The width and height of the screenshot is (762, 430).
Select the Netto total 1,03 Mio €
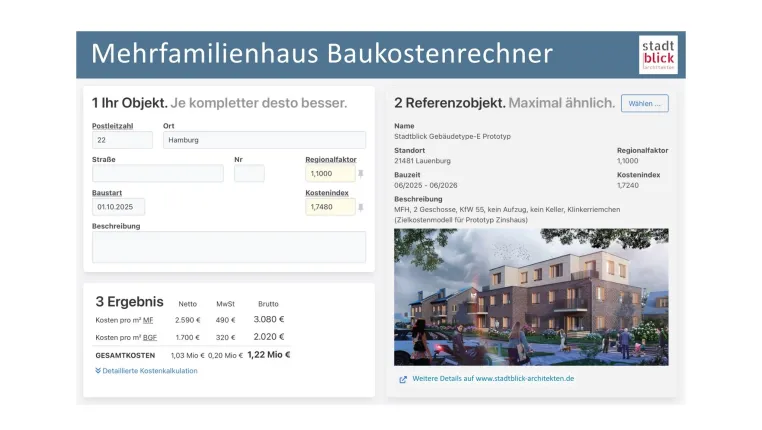coord(188,356)
